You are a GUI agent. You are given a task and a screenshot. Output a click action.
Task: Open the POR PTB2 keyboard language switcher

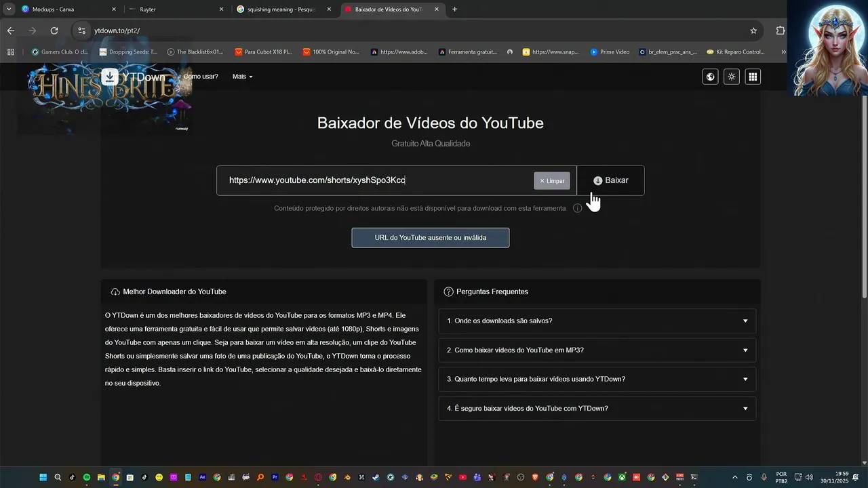click(x=781, y=477)
